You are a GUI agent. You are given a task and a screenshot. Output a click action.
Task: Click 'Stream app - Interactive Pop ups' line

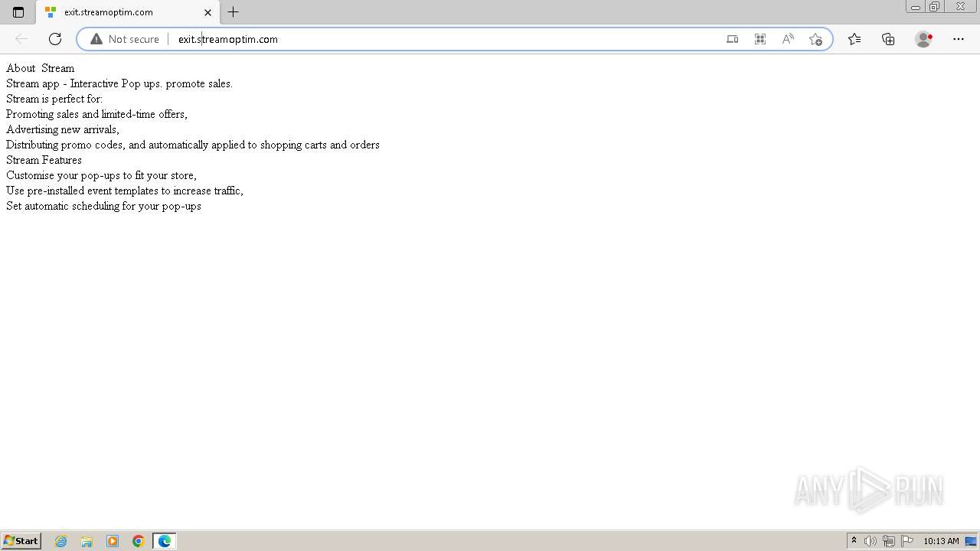click(119, 83)
